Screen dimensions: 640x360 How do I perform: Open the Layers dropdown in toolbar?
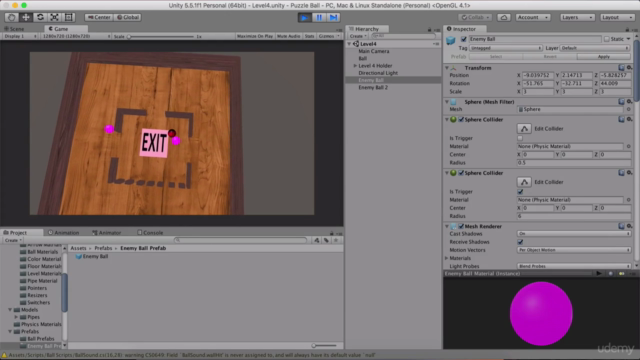click(577, 18)
